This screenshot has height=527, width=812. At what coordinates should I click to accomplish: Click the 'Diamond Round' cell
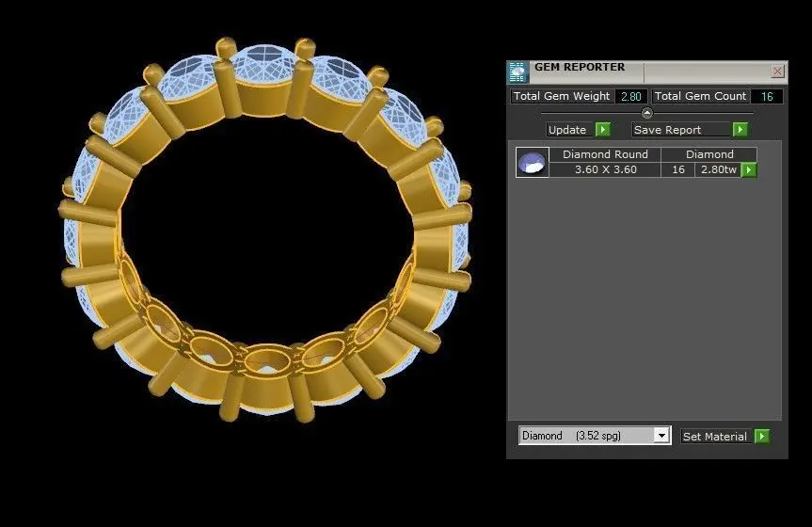[605, 154]
